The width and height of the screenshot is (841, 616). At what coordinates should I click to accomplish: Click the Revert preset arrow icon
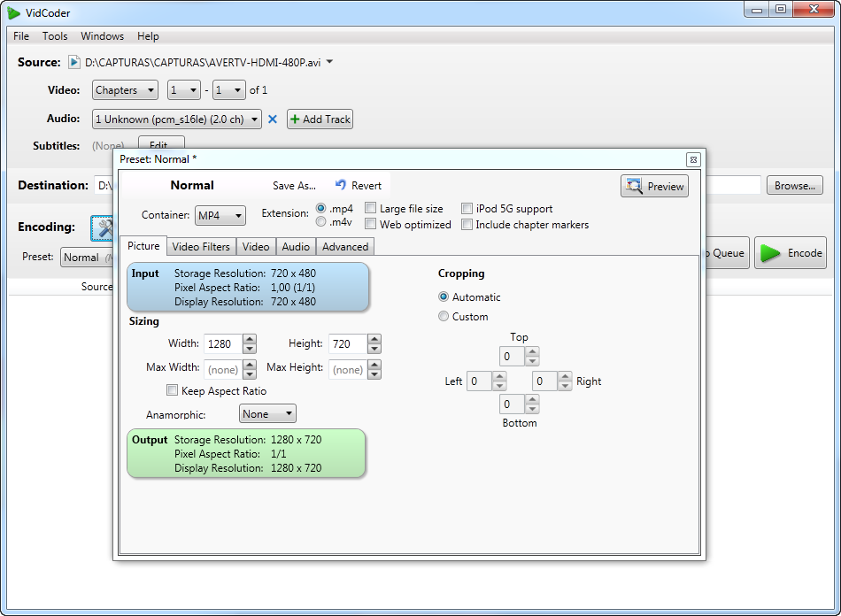341,185
